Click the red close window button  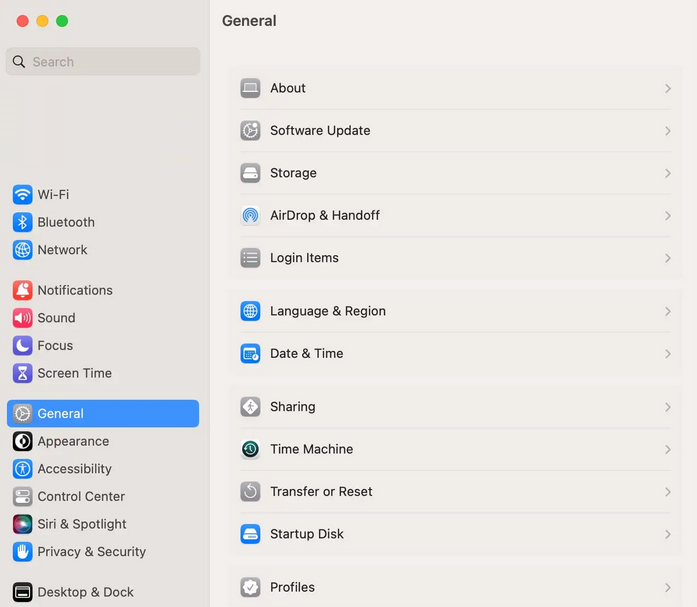(x=23, y=21)
